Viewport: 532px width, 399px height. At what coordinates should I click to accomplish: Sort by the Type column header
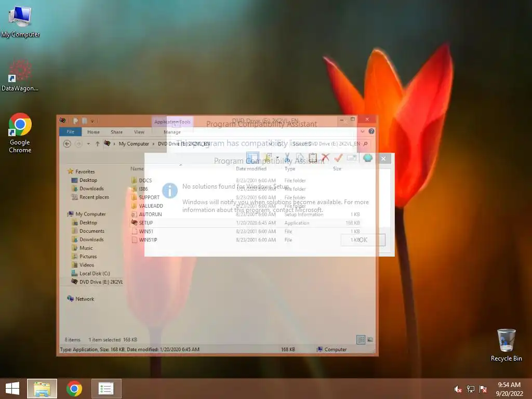pyautogui.click(x=290, y=169)
